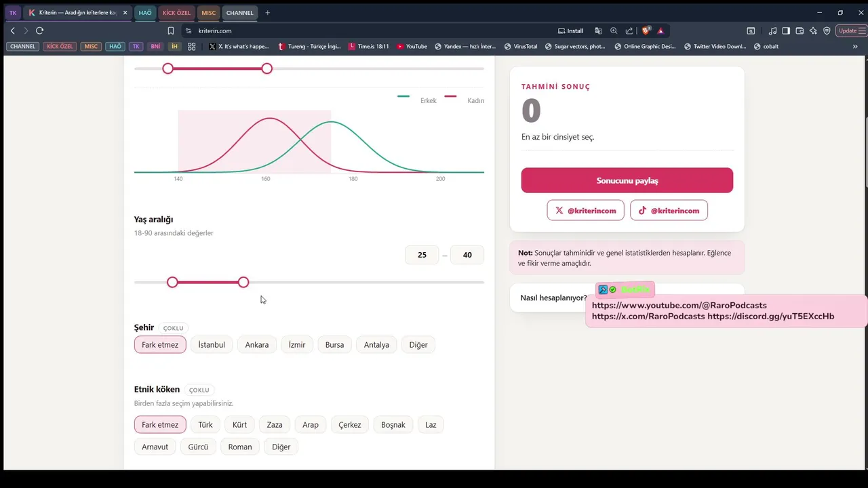This screenshot has width=868, height=488.
Task: Open the Brave Wallet icon
Action: click(x=800, y=30)
